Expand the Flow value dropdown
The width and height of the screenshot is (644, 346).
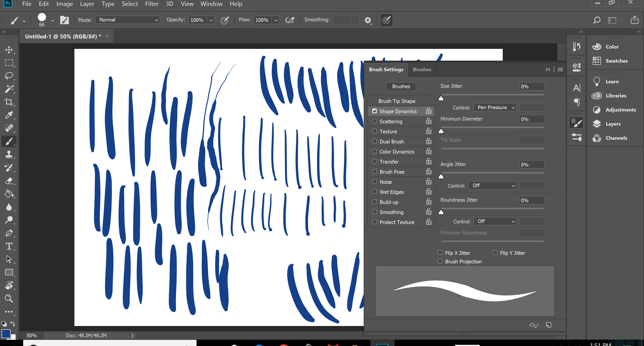click(x=276, y=20)
